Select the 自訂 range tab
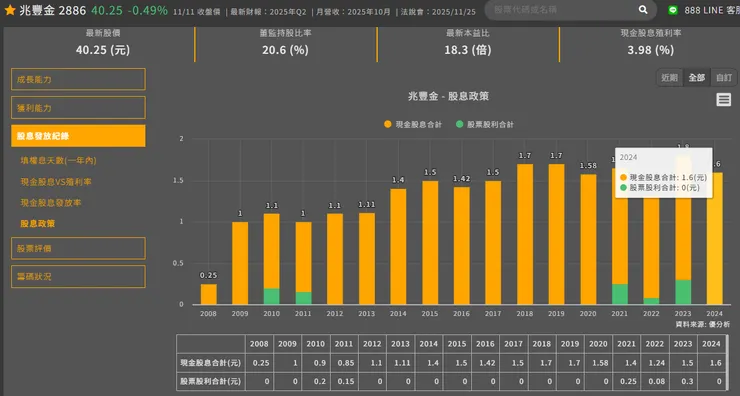The image size is (740, 396). click(x=723, y=77)
